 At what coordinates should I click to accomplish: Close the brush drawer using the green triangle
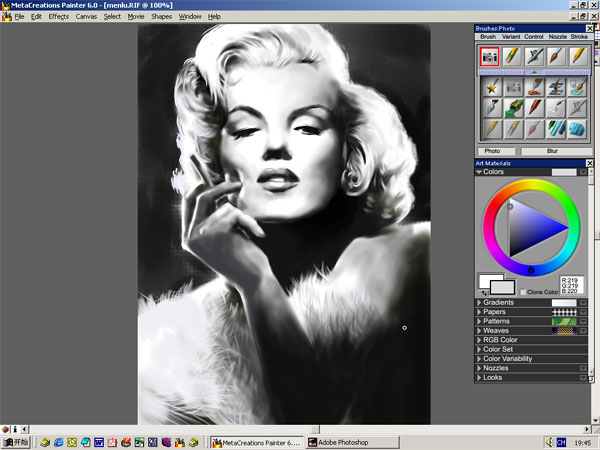coord(535,72)
